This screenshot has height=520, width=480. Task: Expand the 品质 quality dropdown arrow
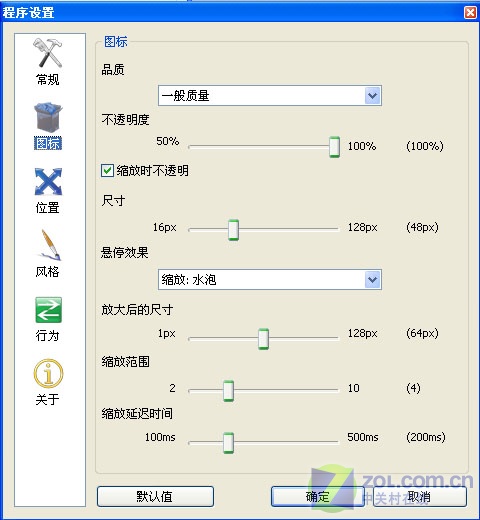pos(372,96)
